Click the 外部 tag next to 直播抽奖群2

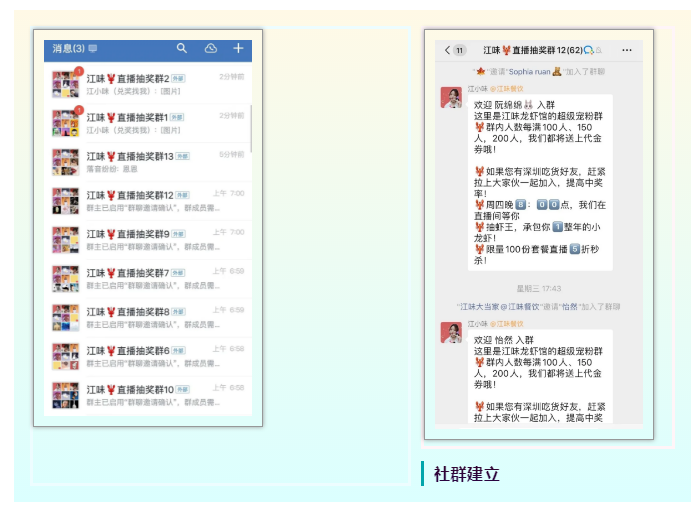pos(178,79)
